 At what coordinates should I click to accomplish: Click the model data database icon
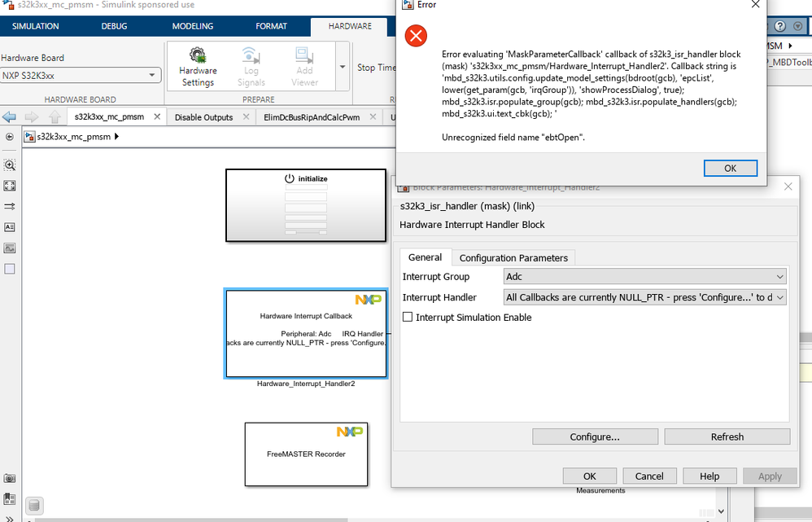coord(33,505)
